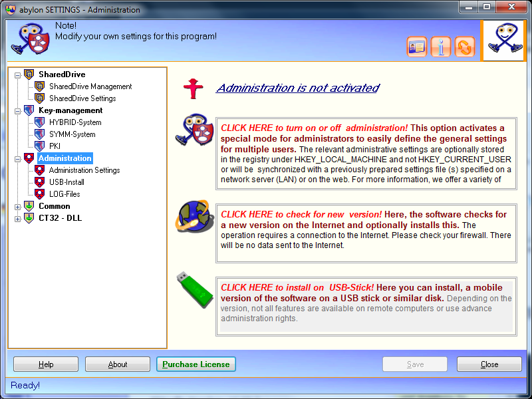The height and width of the screenshot is (399, 532).
Task: Click the CT32 - DLL green arrow icon
Action: click(x=29, y=218)
